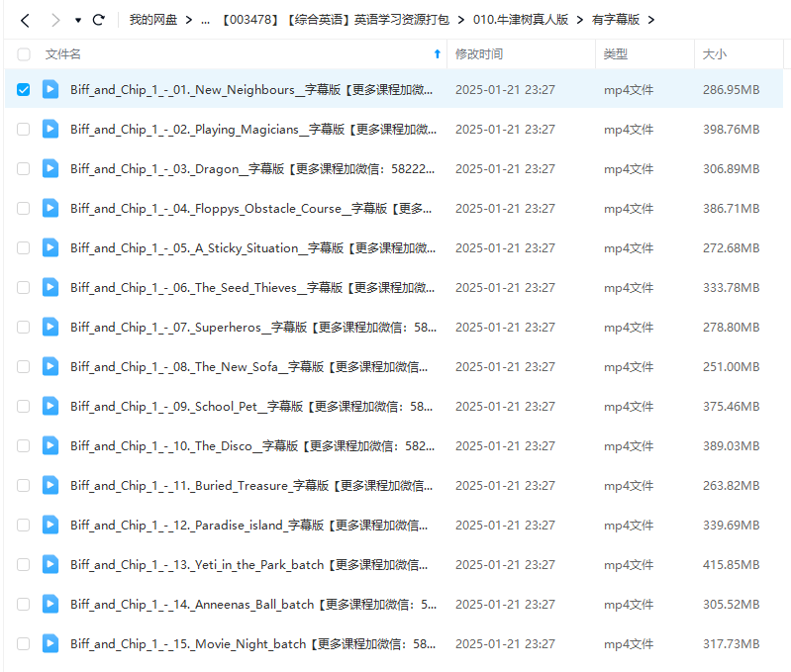The height and width of the screenshot is (672, 791).
Task: Click the video icon for 09._School_Pet
Action: pyautogui.click(x=49, y=406)
